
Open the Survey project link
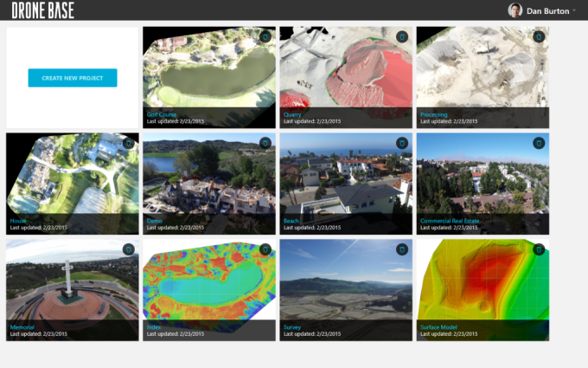click(x=292, y=327)
